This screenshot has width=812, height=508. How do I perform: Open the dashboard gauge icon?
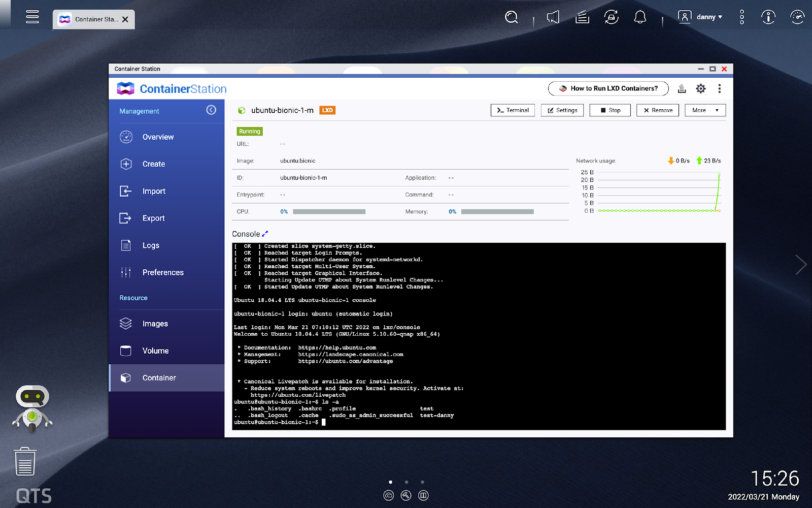pyautogui.click(x=797, y=17)
